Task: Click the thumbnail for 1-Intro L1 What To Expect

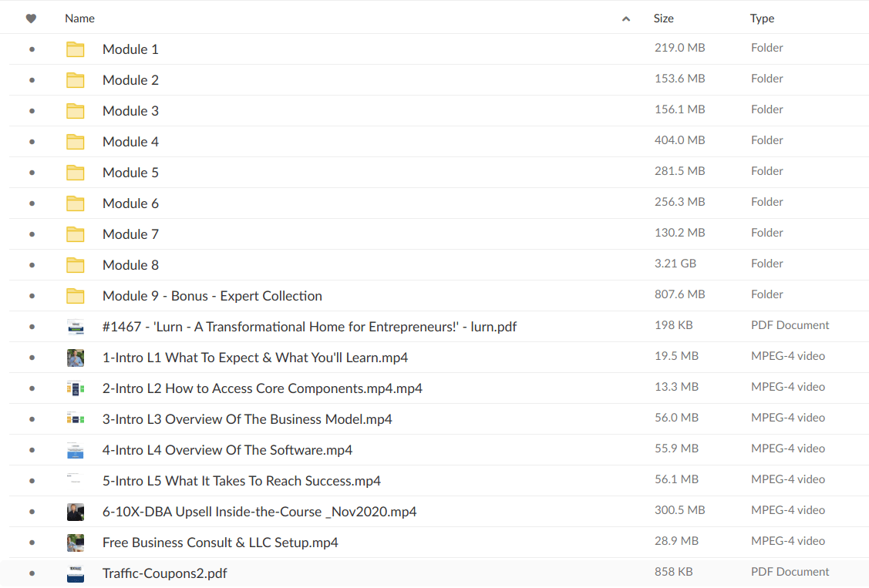Action: pyautogui.click(x=75, y=356)
